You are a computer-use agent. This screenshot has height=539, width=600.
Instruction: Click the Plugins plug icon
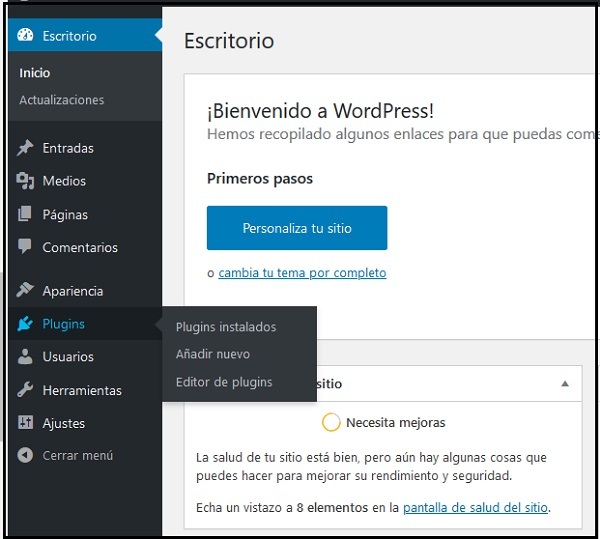click(x=25, y=324)
